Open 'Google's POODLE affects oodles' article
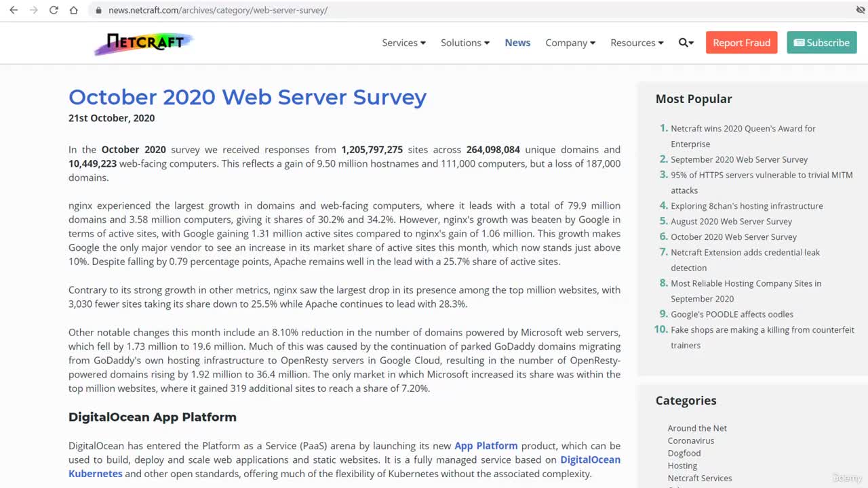 (x=732, y=314)
